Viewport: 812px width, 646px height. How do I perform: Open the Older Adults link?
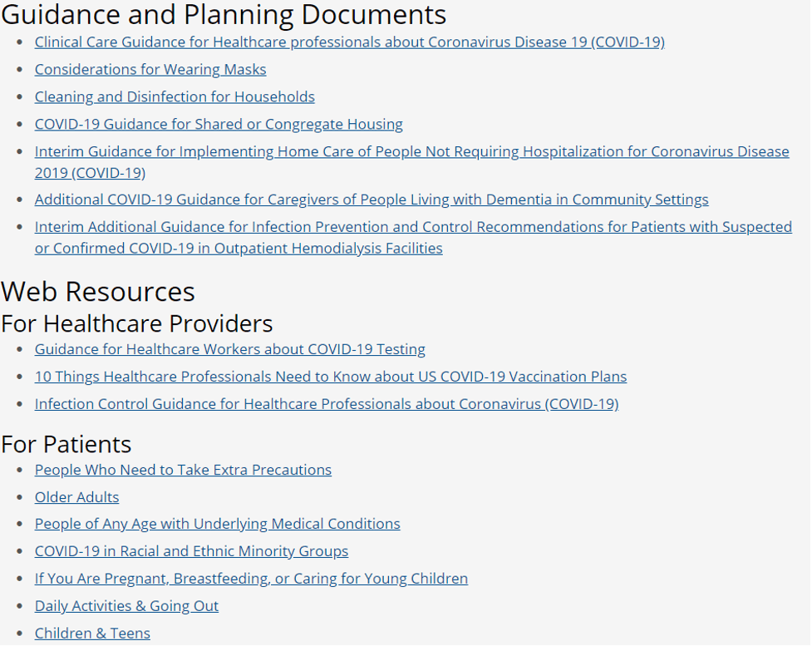76,498
